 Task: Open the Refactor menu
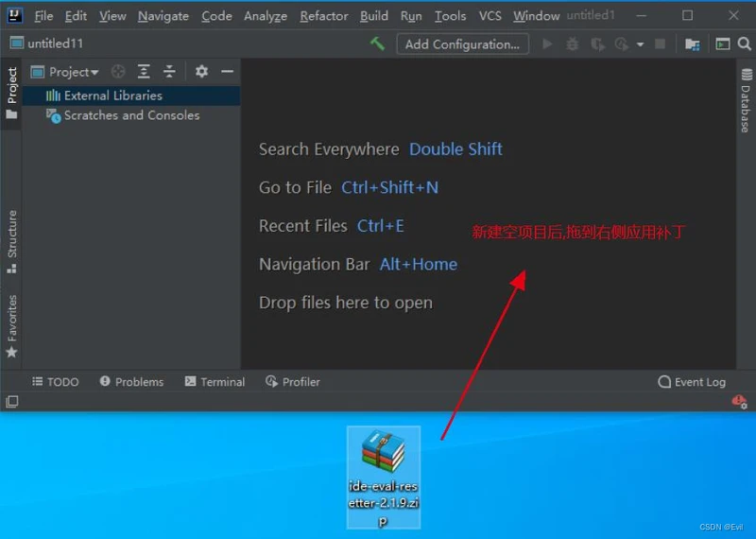323,16
